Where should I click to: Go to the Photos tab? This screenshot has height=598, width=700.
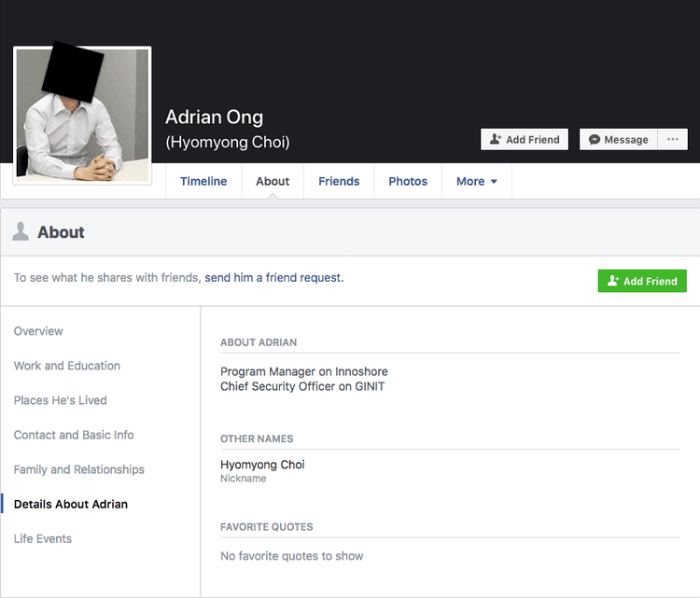click(408, 182)
